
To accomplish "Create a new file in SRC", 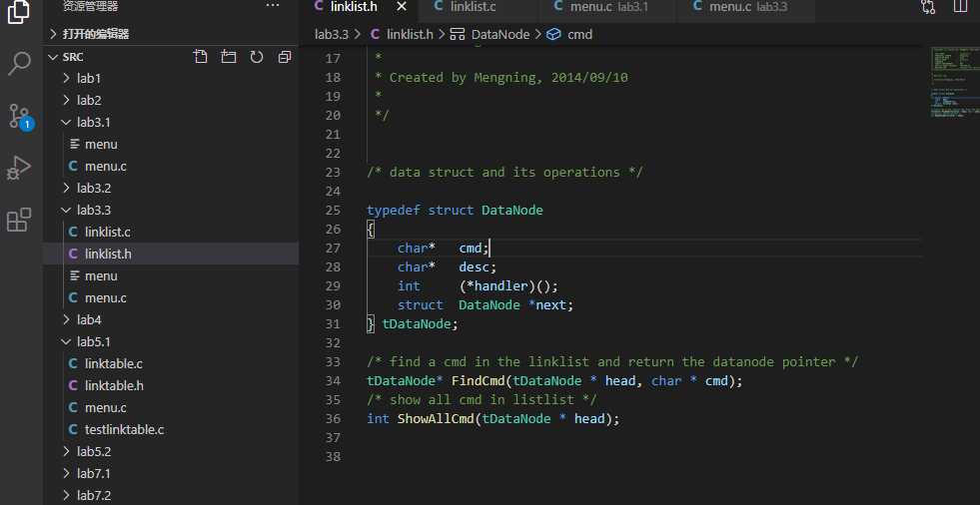I will (x=201, y=57).
